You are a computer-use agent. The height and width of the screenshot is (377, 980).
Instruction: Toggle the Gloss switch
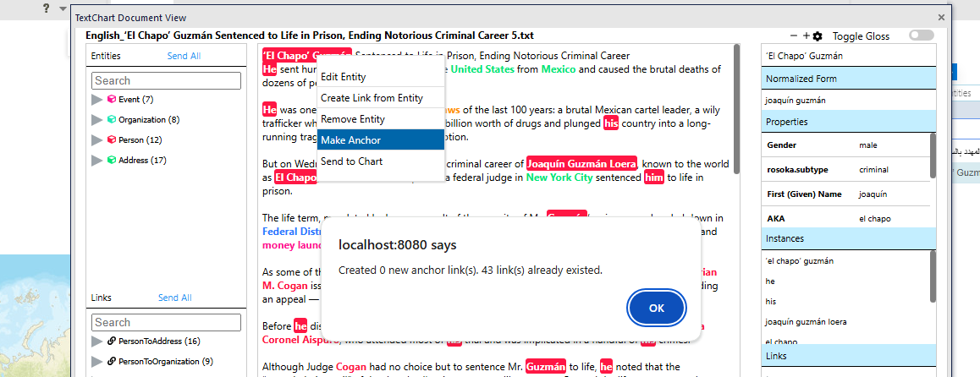922,36
